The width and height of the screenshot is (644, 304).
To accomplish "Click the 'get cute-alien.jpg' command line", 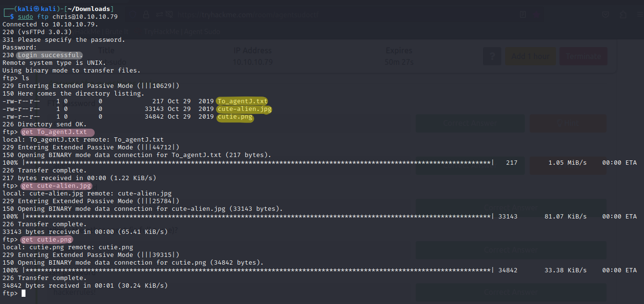I will [55, 186].
